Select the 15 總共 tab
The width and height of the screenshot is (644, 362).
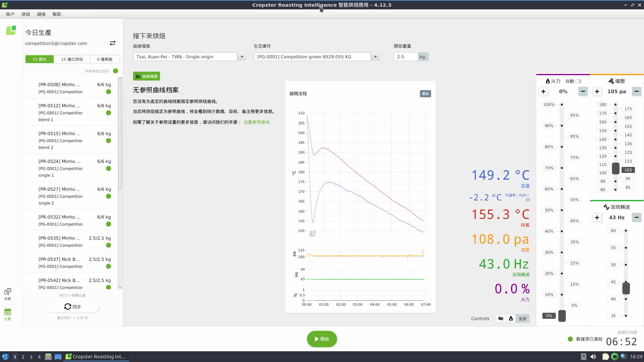pyautogui.click(x=40, y=59)
